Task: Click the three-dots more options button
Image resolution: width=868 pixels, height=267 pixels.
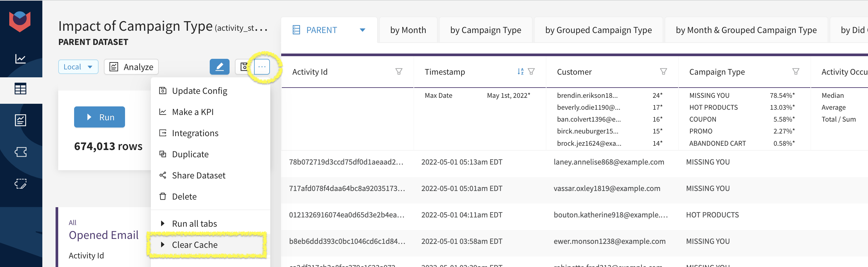Action: (x=262, y=67)
